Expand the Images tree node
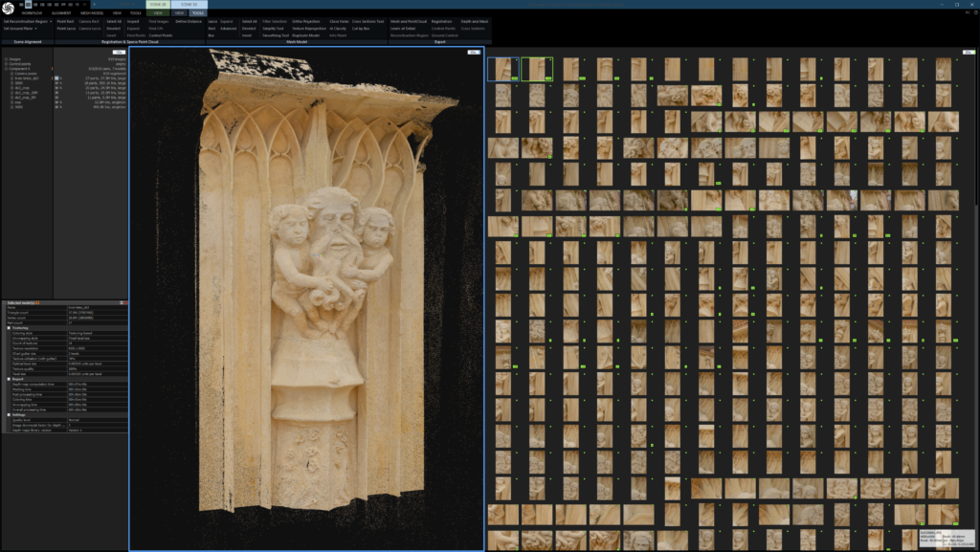Screen dimensions: 980x552 [x=7, y=59]
